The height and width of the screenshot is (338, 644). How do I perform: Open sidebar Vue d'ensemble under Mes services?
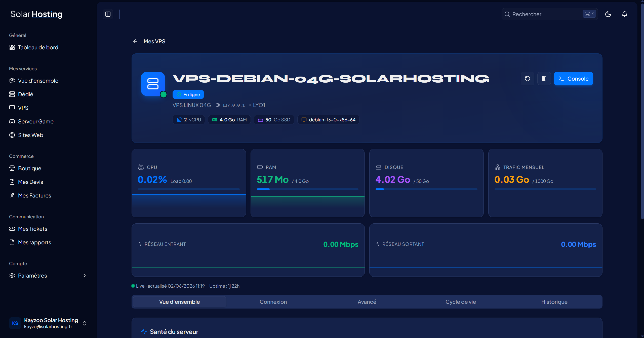tap(48, 81)
